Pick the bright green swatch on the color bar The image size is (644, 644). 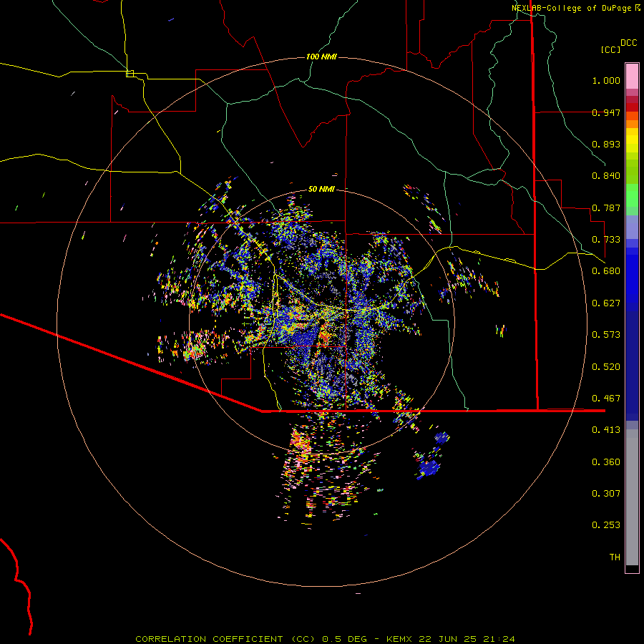point(632,195)
